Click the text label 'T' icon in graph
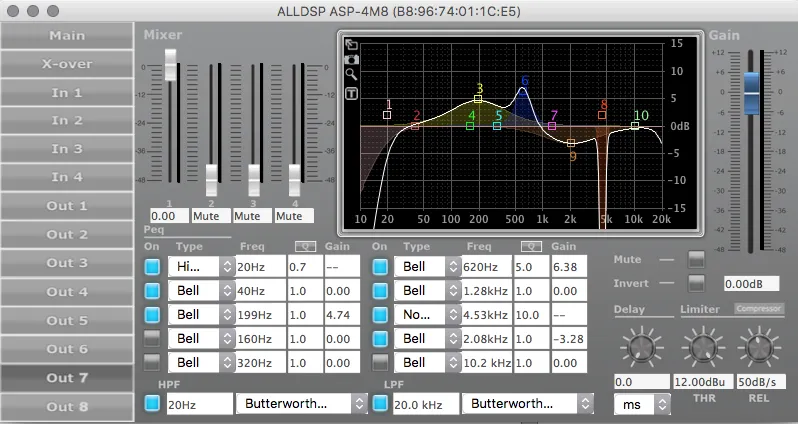The width and height of the screenshot is (798, 424). 352,94
